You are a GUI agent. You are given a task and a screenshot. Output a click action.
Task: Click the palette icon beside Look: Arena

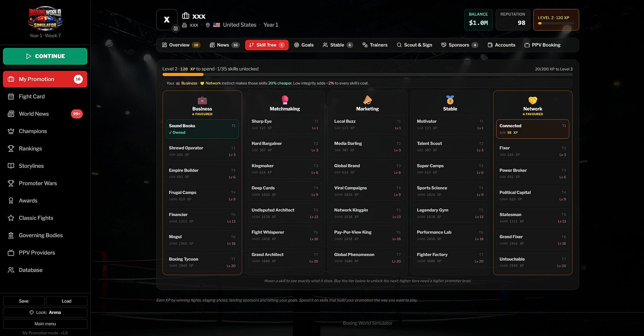pyautogui.click(x=32, y=313)
